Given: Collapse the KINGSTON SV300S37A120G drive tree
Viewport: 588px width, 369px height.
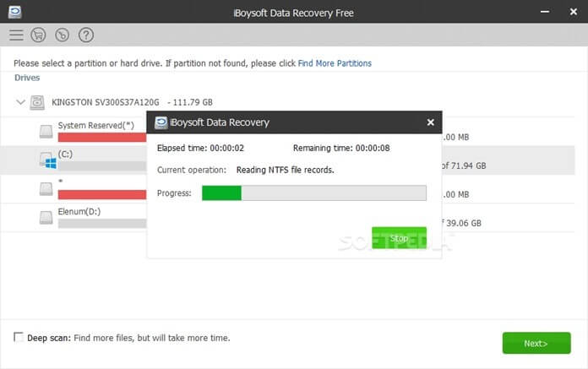Looking at the screenshot, I should click(x=20, y=102).
